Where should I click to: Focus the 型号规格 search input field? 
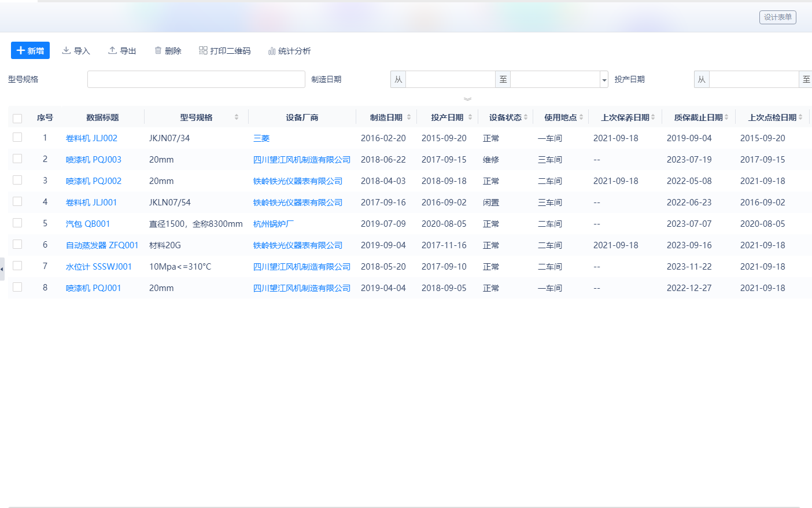click(x=196, y=79)
